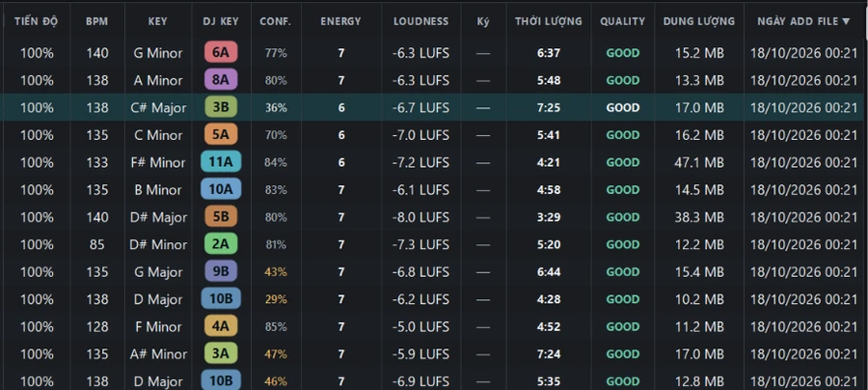This screenshot has width=868, height=390.
Task: Click the orange 43% confidence value
Action: point(276,272)
